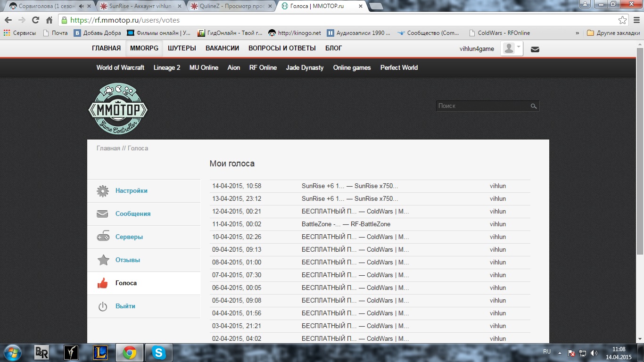Viewport: 644px width, 362px height.
Task: Switch to the SunRise account tab
Action: click(x=140, y=6)
